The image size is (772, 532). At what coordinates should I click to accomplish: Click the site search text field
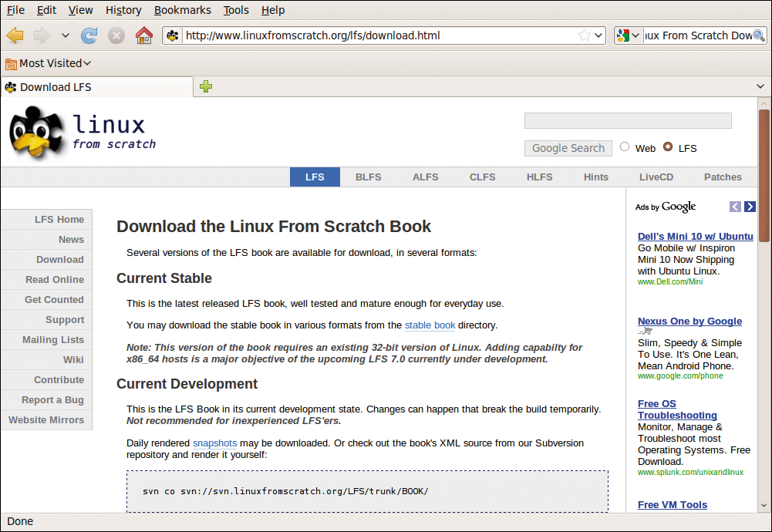628,120
